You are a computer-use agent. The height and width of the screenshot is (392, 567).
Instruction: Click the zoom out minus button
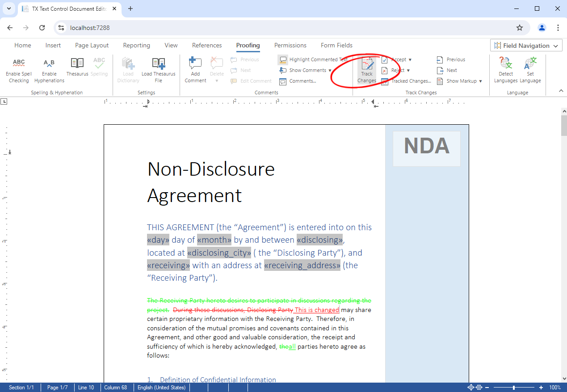click(487, 388)
